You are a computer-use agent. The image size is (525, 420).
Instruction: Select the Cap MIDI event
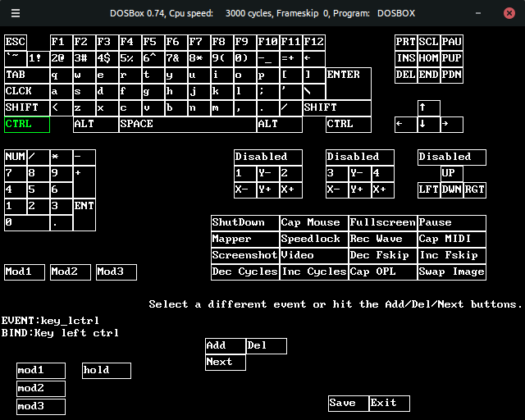(452, 240)
